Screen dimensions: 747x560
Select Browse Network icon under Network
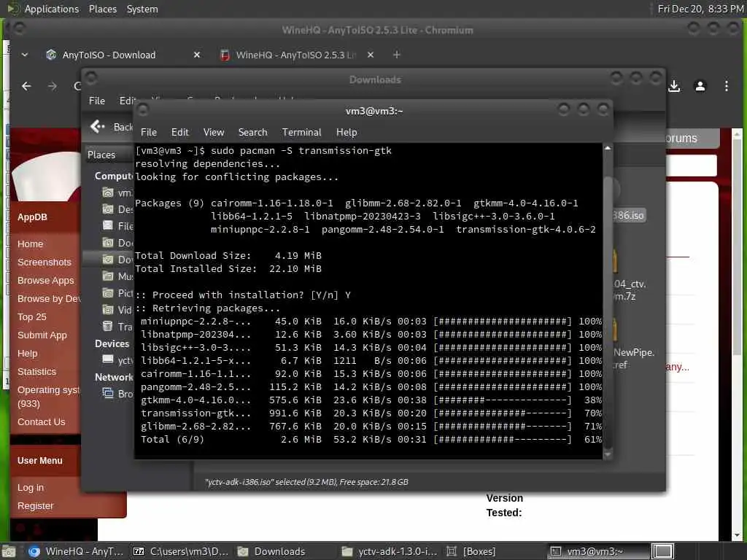pos(108,393)
